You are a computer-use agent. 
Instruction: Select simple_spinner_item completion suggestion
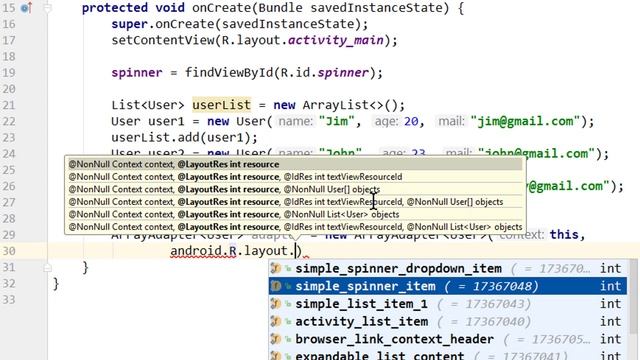tap(448, 286)
